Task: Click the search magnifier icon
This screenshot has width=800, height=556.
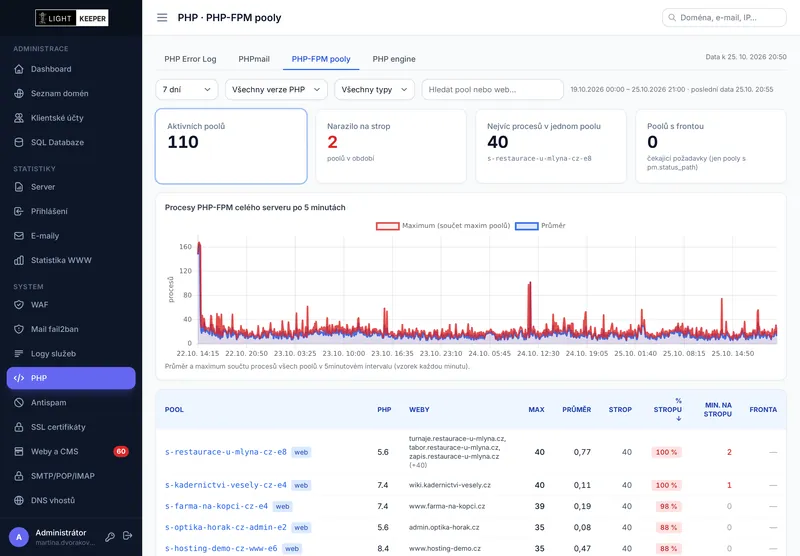Action: tap(672, 17)
